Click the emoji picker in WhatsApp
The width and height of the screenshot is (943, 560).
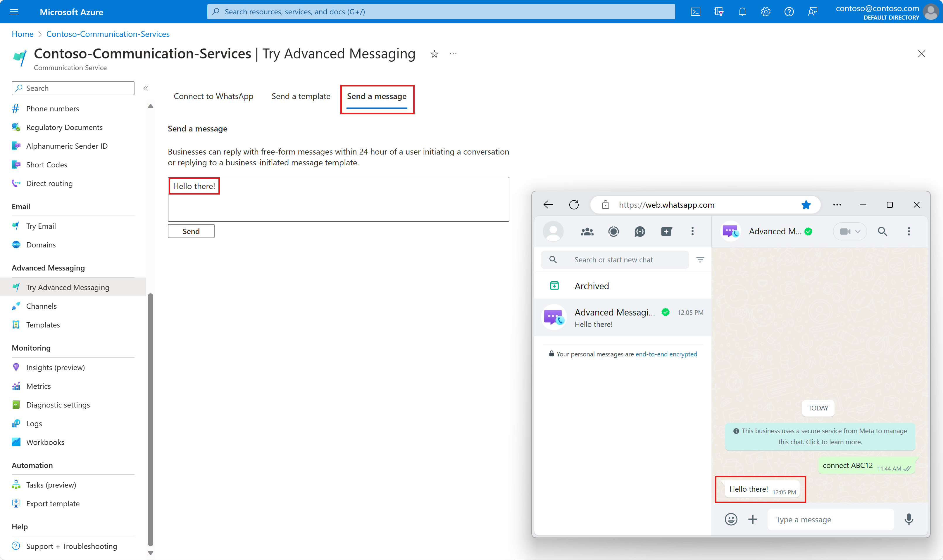(731, 519)
